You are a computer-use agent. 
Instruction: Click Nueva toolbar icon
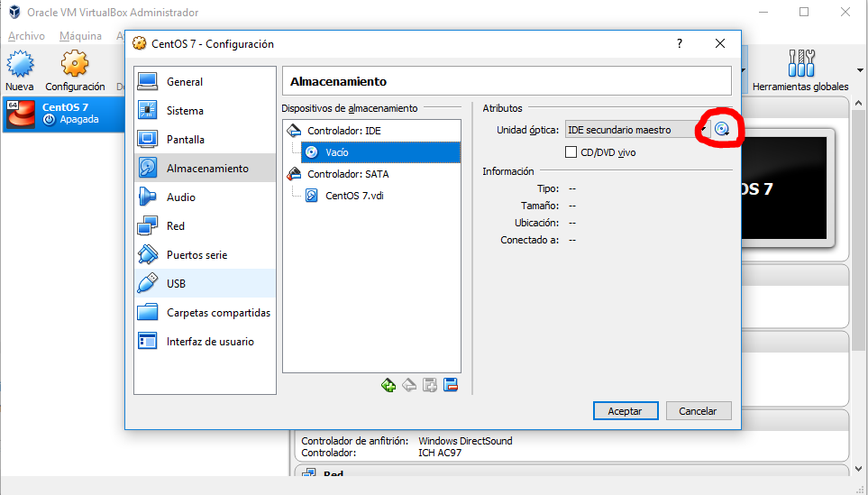coord(20,70)
